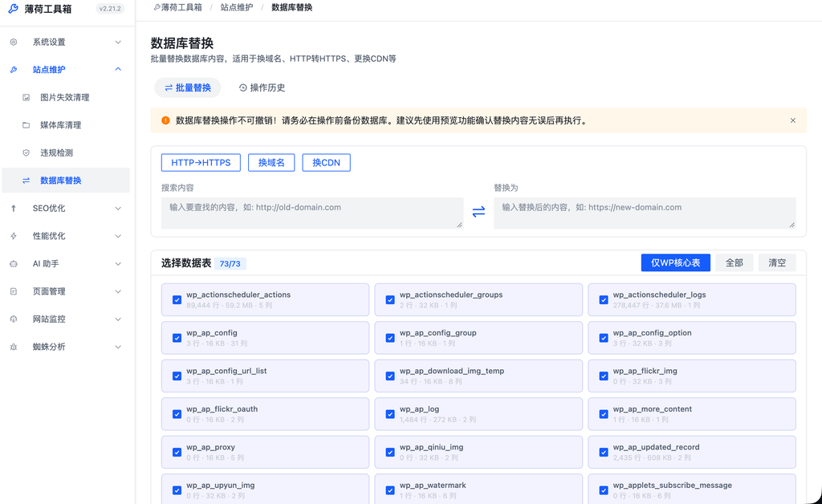The height and width of the screenshot is (504, 822).
Task: Click the 图片失效清理 image icon
Action: coord(26,97)
